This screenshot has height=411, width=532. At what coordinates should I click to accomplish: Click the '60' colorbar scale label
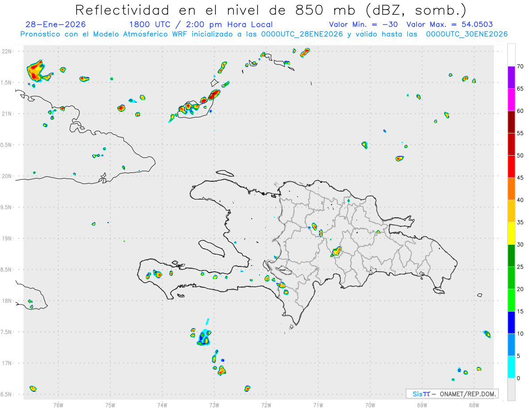pyautogui.click(x=520, y=111)
